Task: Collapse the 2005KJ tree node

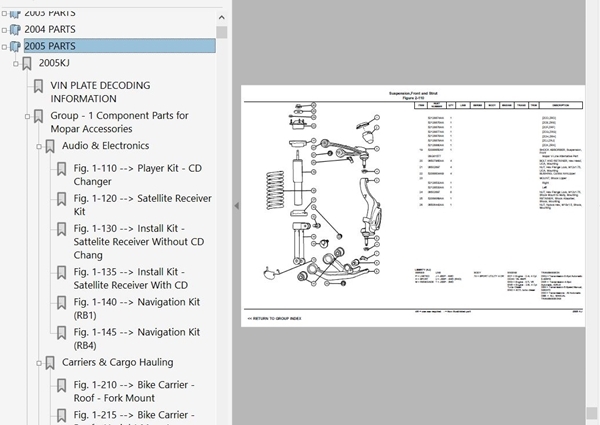Action: coord(16,64)
